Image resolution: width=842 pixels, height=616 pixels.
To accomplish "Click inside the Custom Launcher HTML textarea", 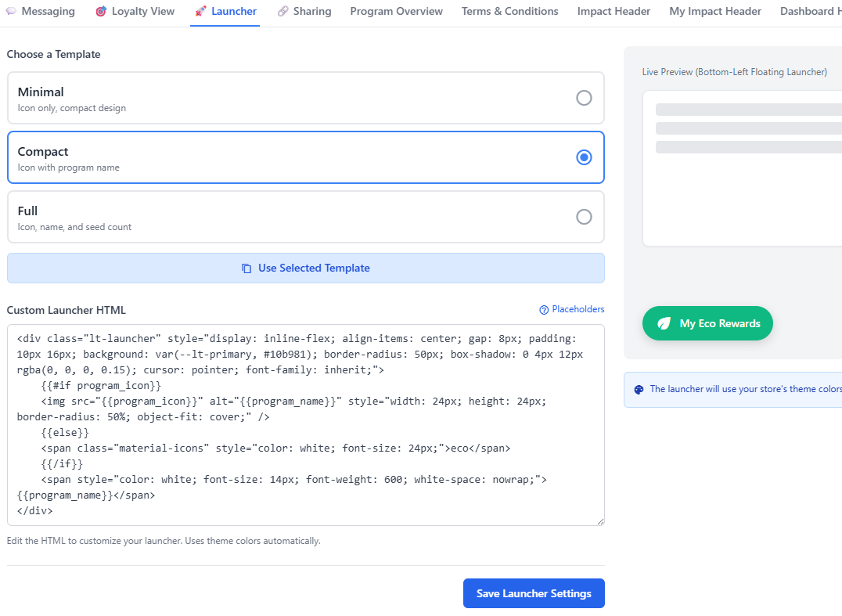I will pos(305,424).
